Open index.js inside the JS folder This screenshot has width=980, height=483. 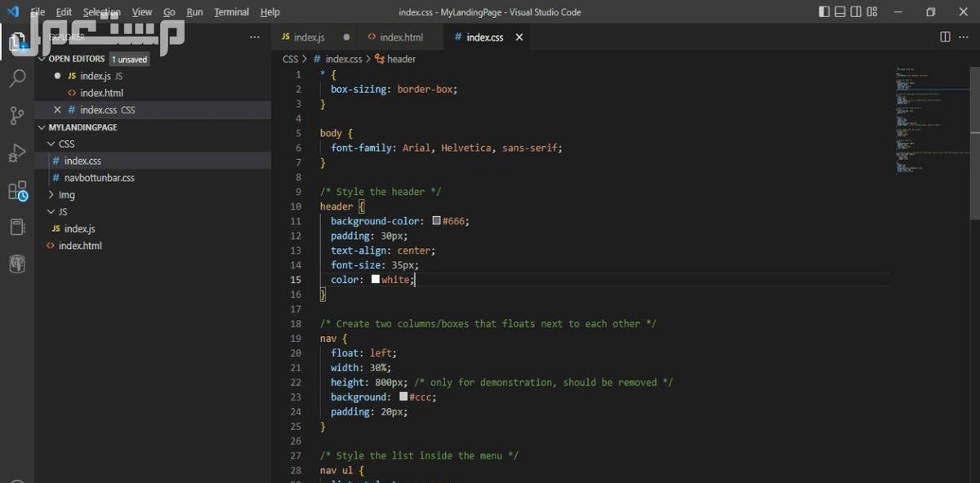[153, 229]
